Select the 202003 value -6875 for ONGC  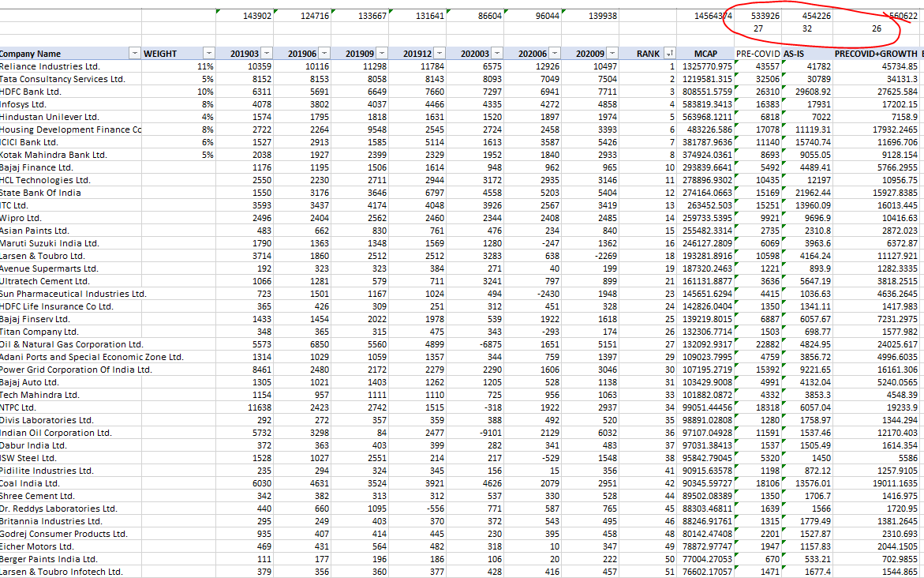click(475, 344)
